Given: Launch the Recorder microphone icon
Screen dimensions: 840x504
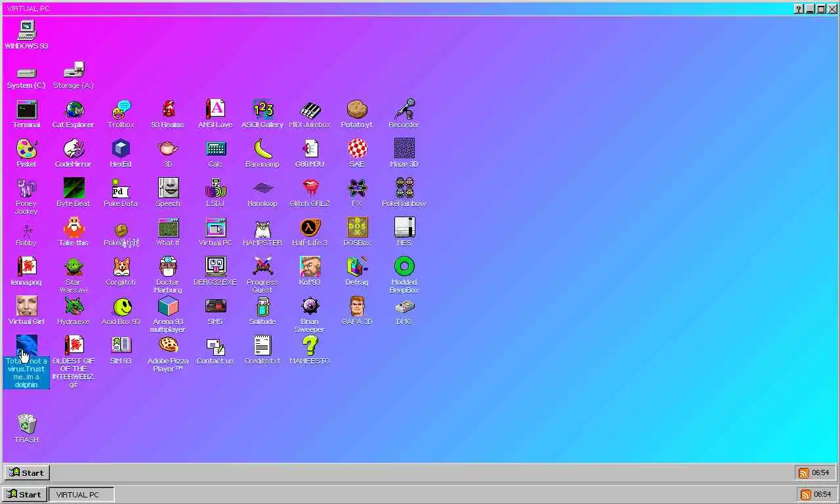Looking at the screenshot, I should point(404,109).
